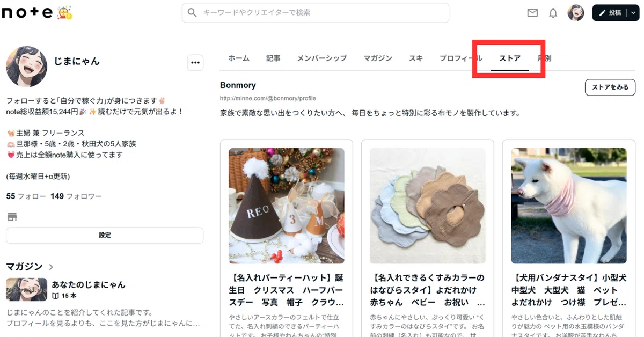The height and width of the screenshot is (337, 644).
Task: Expand the マガジン section chevron
Action: 51,267
